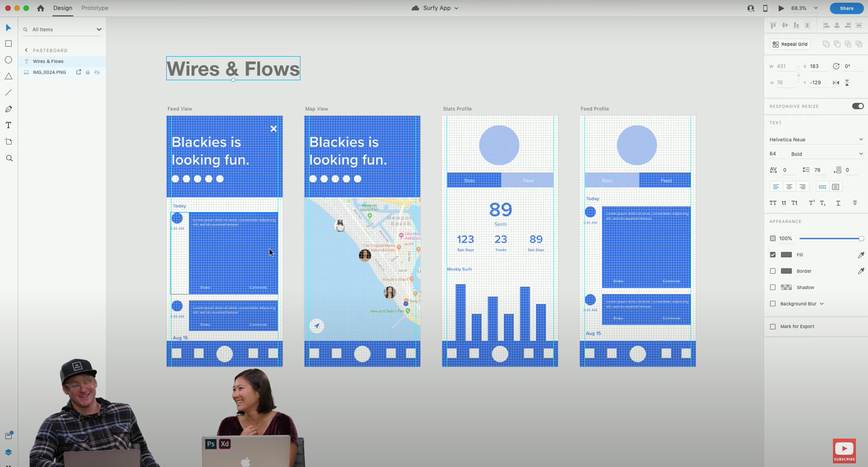868x467 pixels.
Task: Open the invite user profile icon
Action: 751,8
